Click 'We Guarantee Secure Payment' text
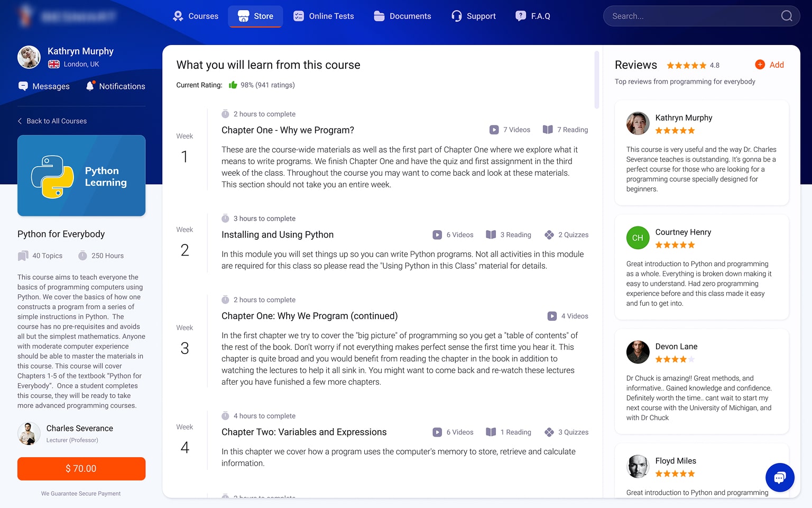This screenshot has width=812, height=508. [x=81, y=494]
